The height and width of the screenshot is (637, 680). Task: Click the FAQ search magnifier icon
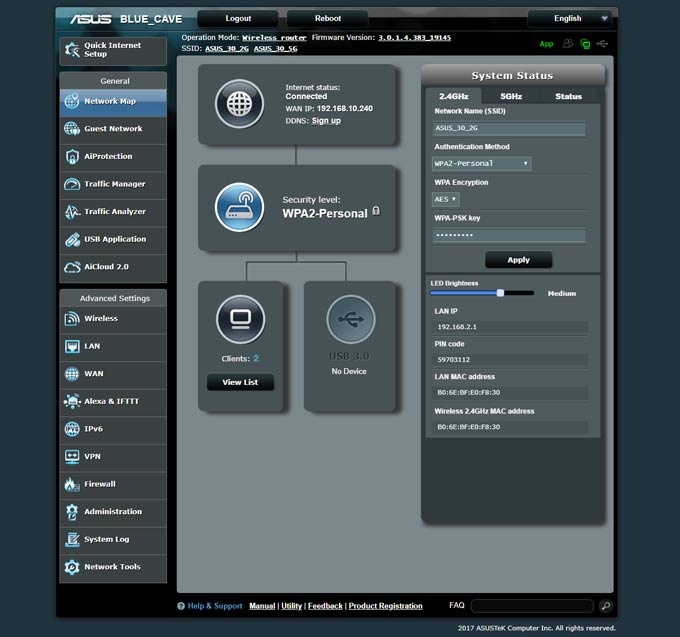click(x=606, y=606)
